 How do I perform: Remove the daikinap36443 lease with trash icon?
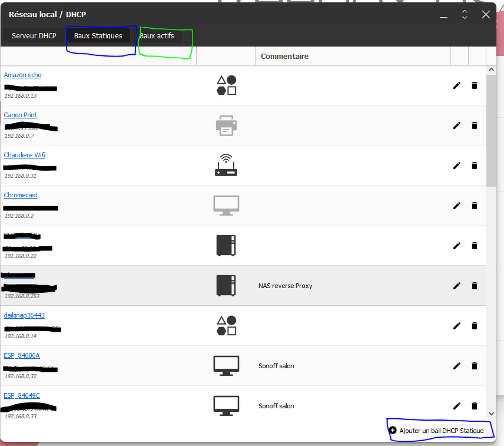pyautogui.click(x=474, y=326)
